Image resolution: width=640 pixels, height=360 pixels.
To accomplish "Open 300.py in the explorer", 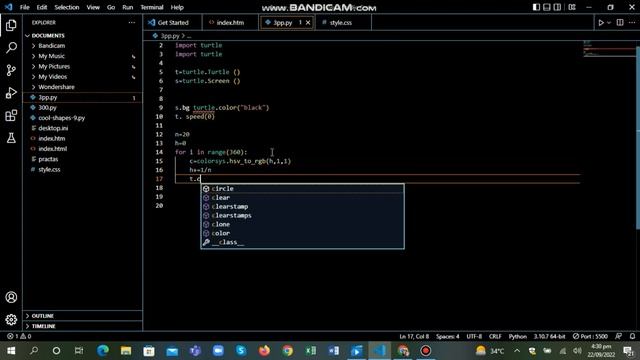I will tap(83, 107).
